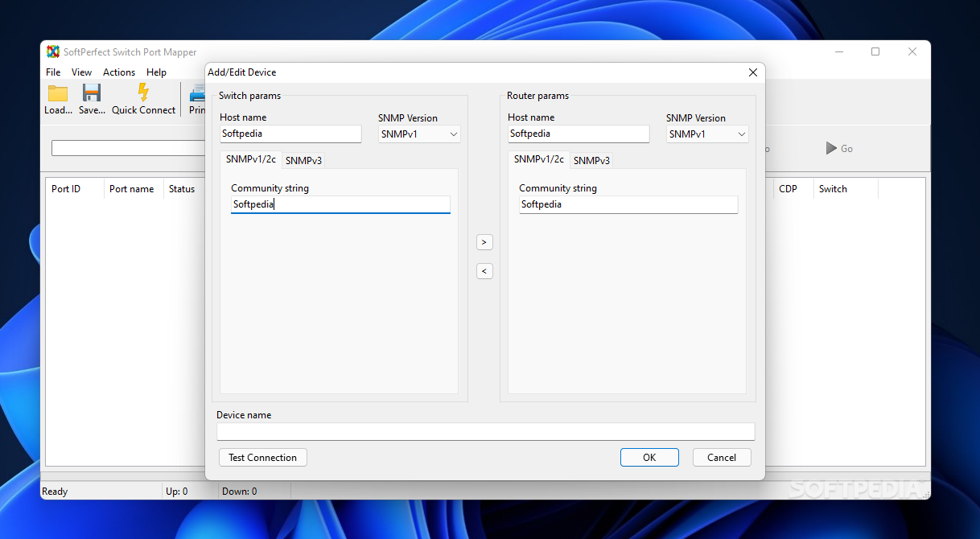The width and height of the screenshot is (980, 539).
Task: Click the Switch Community string field
Action: pos(340,204)
